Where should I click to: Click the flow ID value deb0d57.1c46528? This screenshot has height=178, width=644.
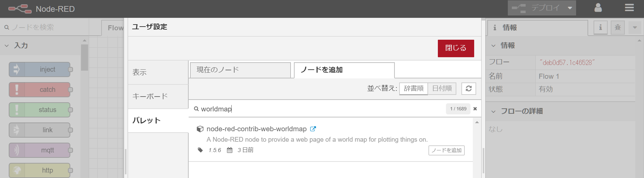click(x=567, y=63)
